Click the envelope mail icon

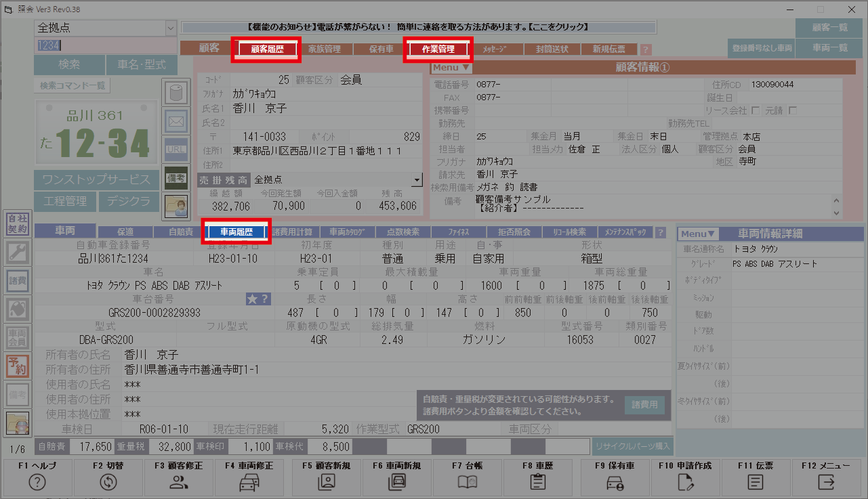point(175,122)
